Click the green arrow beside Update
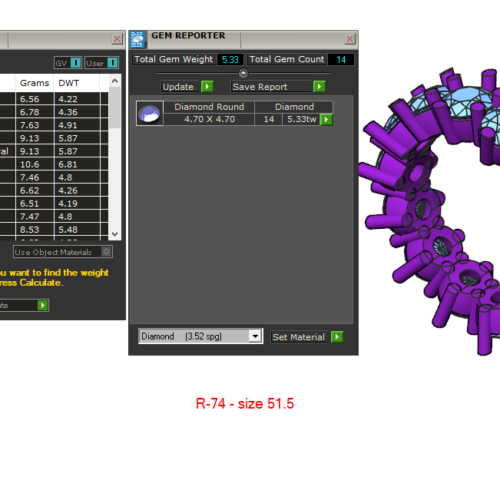 [207, 87]
